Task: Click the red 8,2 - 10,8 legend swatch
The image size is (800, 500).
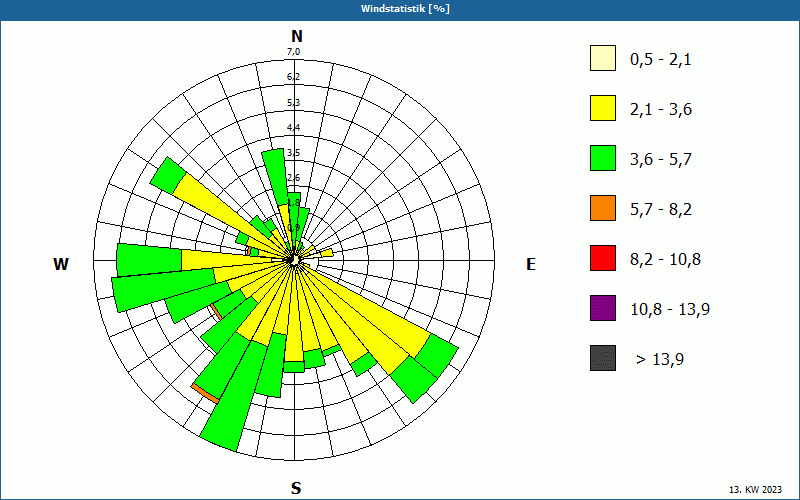Action: click(603, 258)
